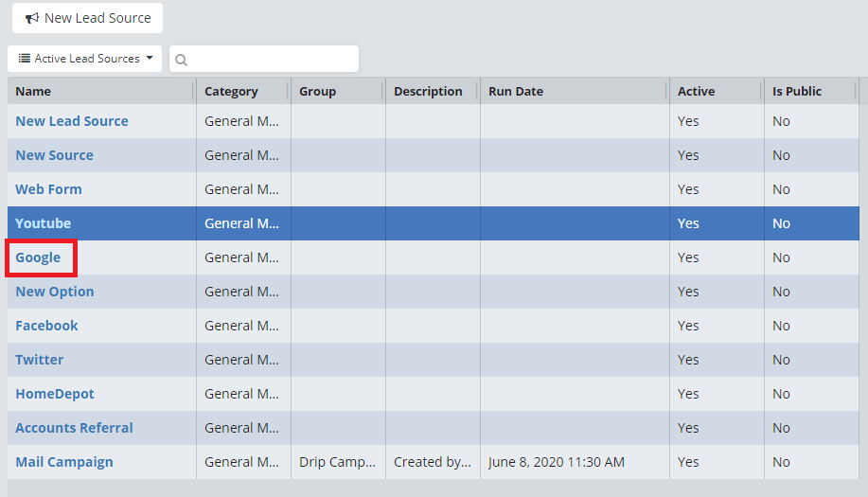Viewport: 868px width, 497px height.
Task: Click the New Option lead source
Action: click(55, 292)
